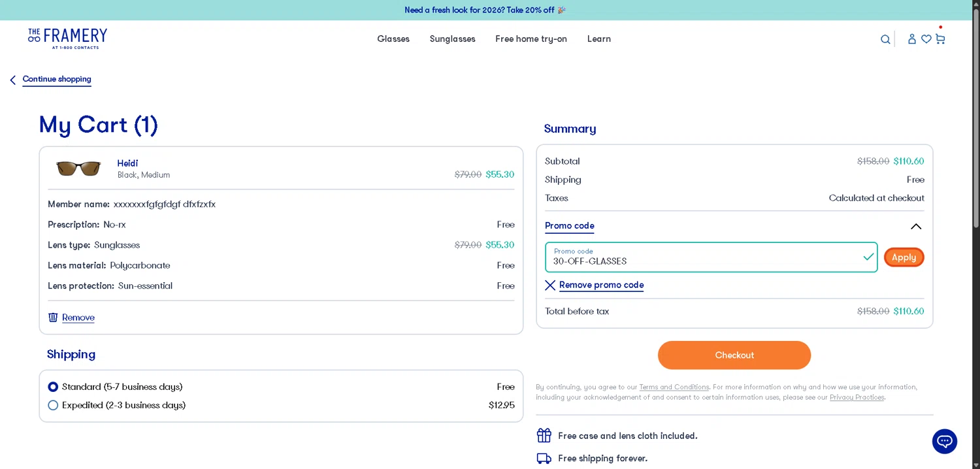Click the X icon beside Remove promo code

click(550, 285)
